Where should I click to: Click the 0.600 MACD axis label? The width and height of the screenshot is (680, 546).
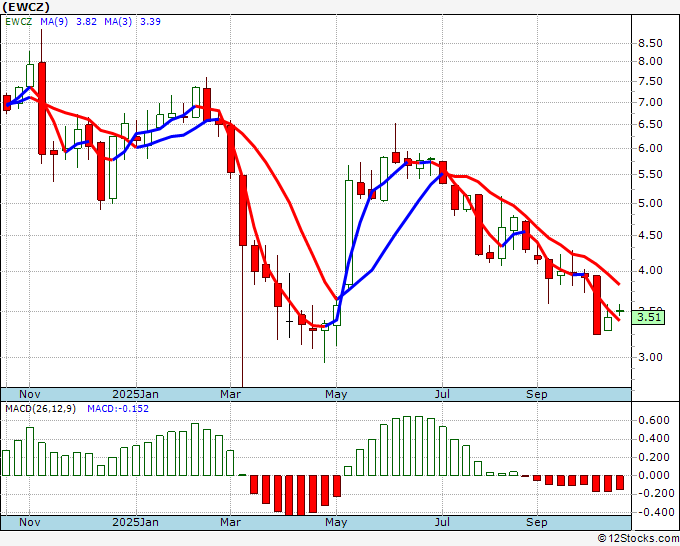tap(652, 421)
